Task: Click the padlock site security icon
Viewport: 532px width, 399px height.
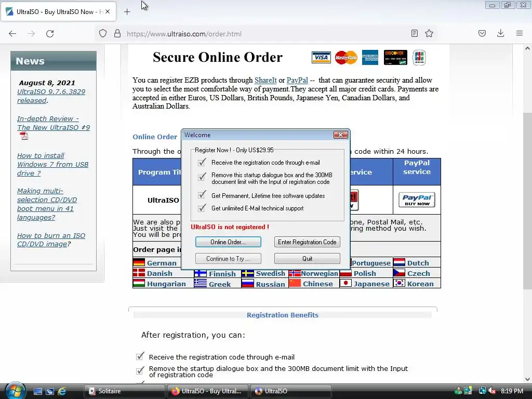Action: [117, 34]
